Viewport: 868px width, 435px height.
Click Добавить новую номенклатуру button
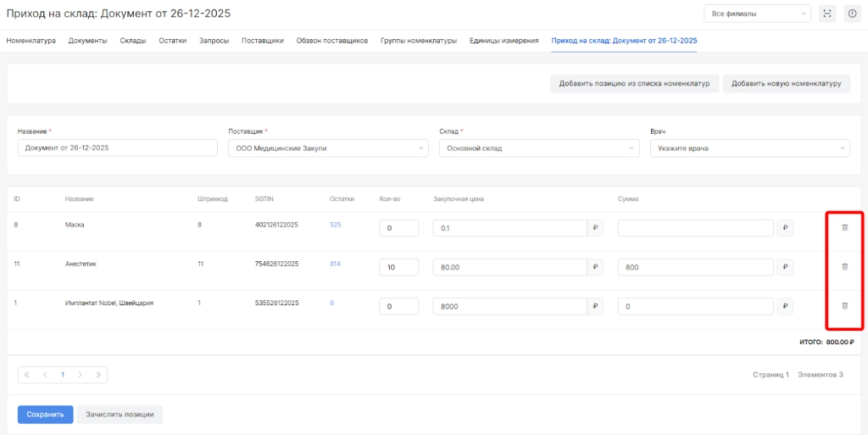[786, 83]
